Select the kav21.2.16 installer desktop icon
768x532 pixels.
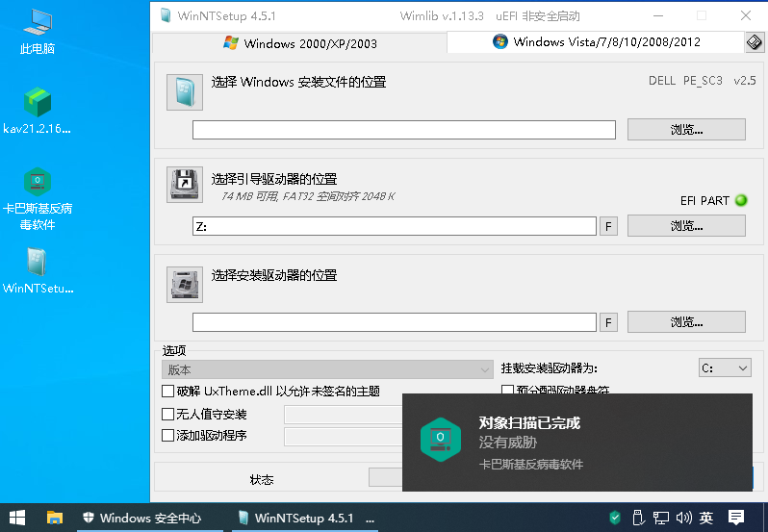tap(38, 110)
